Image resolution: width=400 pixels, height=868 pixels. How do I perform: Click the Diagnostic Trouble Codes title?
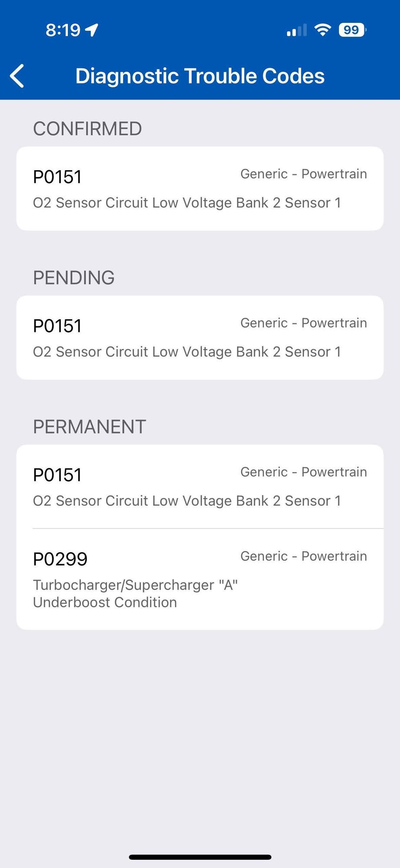[x=200, y=76]
